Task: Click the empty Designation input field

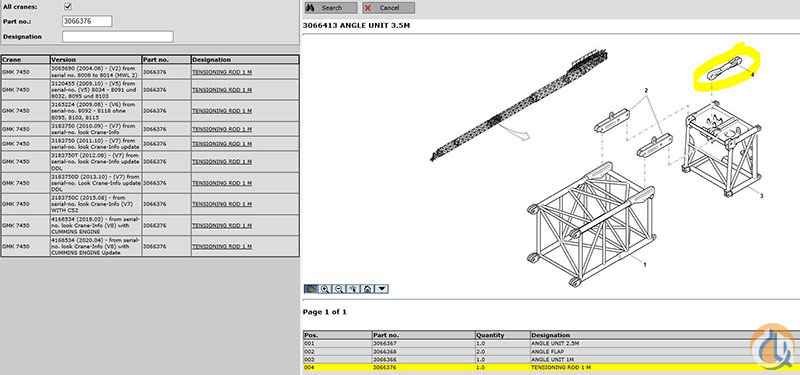Action: click(118, 37)
